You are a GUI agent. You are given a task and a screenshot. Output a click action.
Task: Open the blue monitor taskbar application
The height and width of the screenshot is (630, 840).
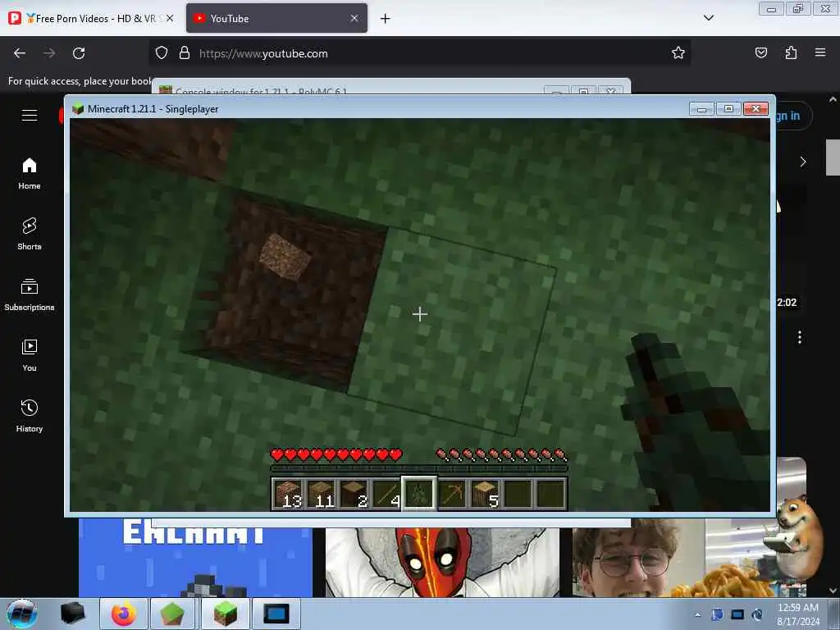[276, 614]
